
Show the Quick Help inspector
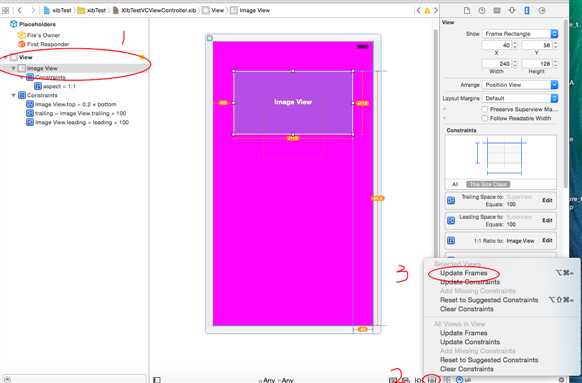click(482, 10)
